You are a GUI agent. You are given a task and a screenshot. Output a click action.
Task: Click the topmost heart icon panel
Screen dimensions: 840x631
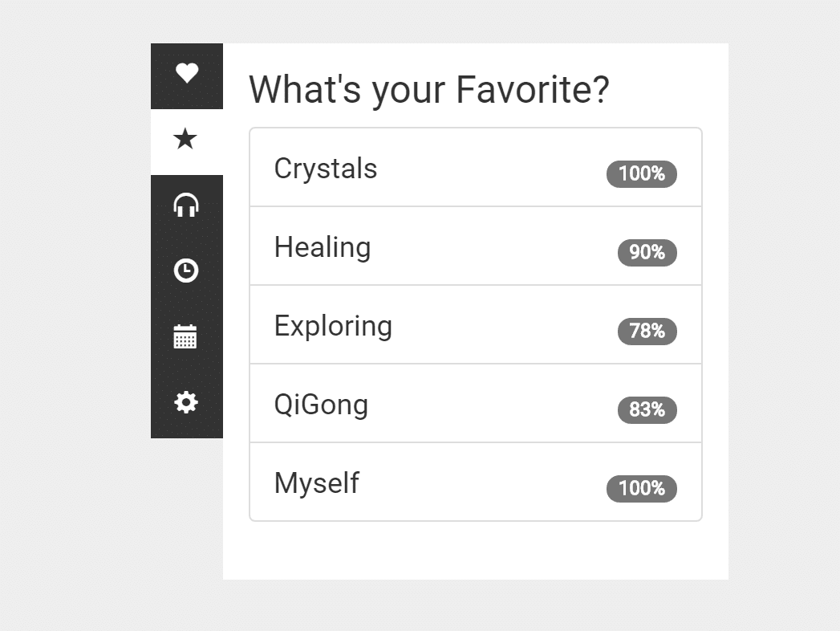click(186, 73)
